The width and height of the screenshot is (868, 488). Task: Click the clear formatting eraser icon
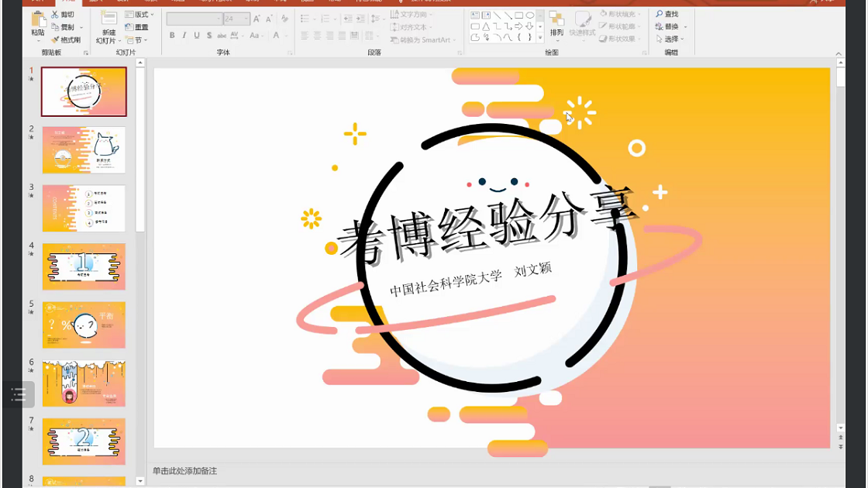[284, 19]
